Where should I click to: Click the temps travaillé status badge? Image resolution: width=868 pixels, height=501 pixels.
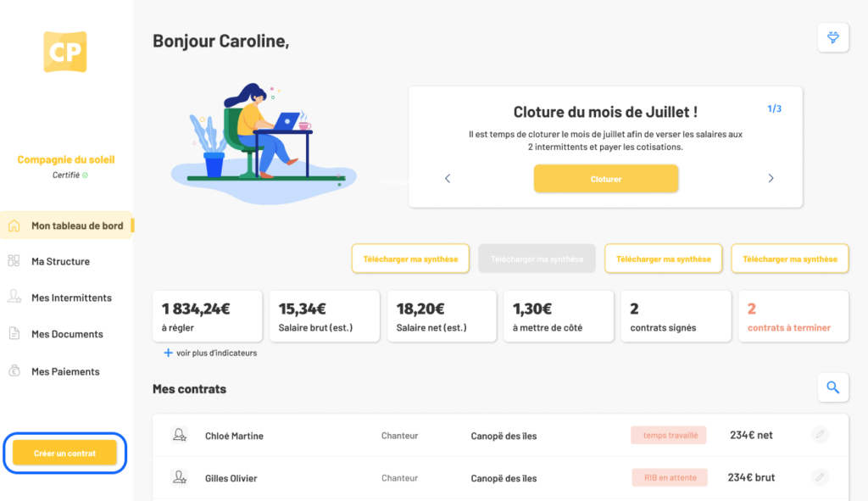669,435
